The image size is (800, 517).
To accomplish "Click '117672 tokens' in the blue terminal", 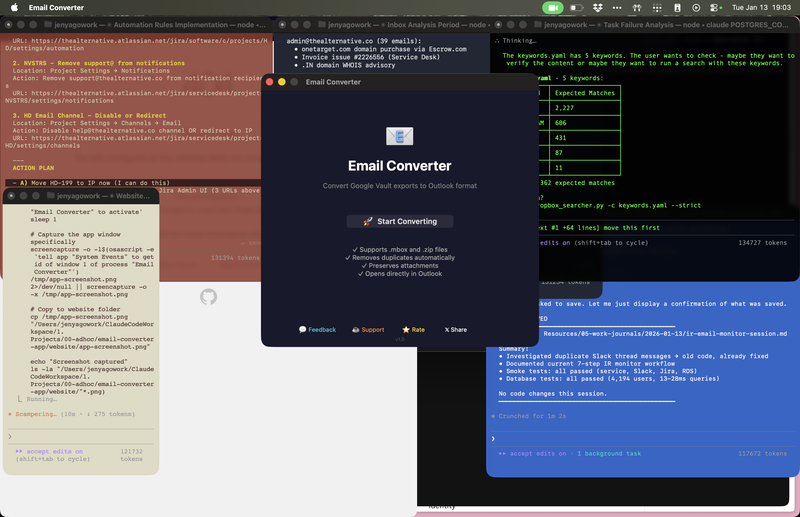I will [x=762, y=453].
